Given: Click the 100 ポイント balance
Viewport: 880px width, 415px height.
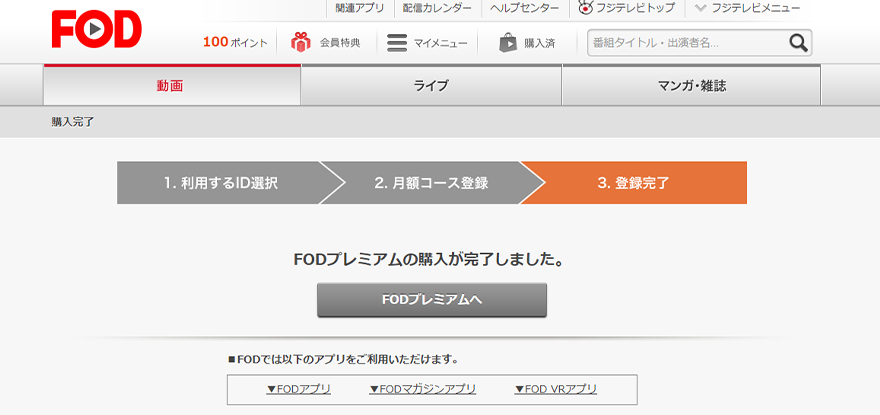Looking at the screenshot, I should (235, 42).
